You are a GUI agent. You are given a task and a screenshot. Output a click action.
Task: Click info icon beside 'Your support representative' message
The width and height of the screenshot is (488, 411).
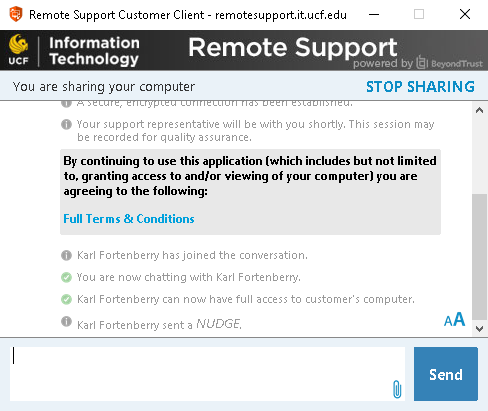click(x=66, y=124)
